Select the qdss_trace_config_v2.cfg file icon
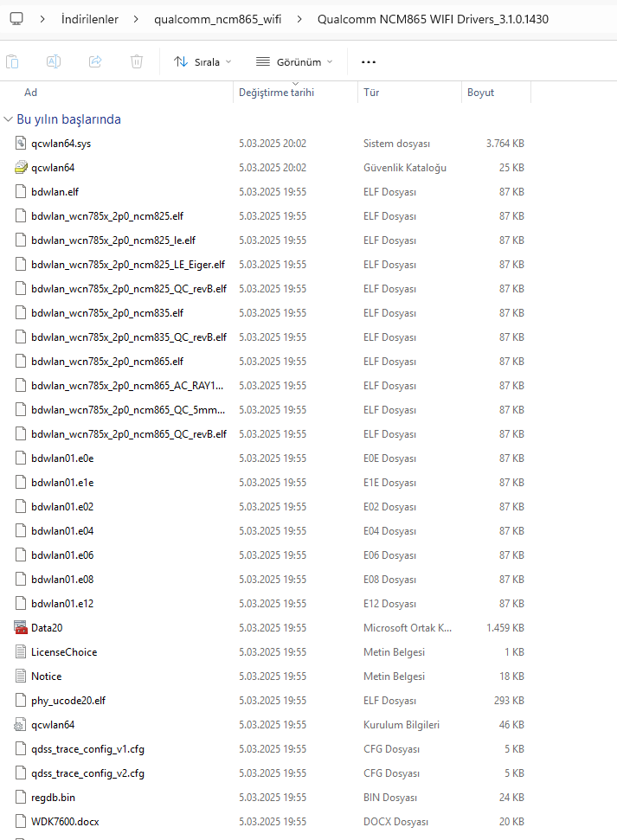Screen dimensions: 617x840 [21, 773]
